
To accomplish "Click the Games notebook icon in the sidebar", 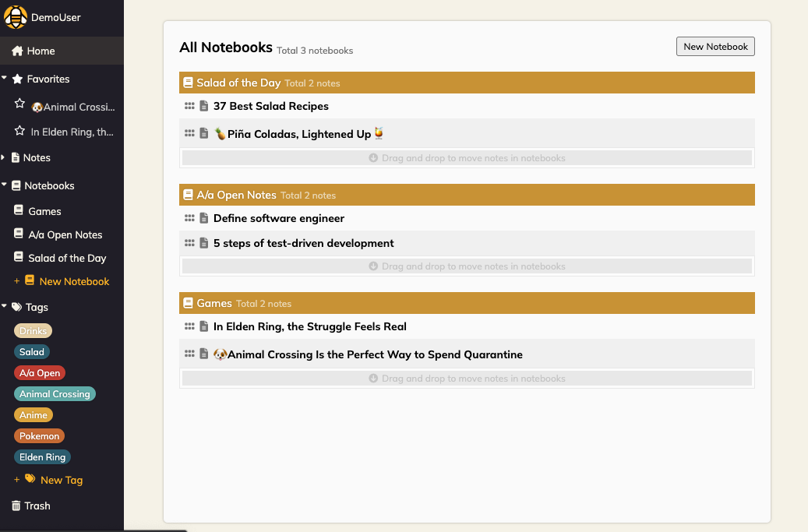I will click(17, 210).
